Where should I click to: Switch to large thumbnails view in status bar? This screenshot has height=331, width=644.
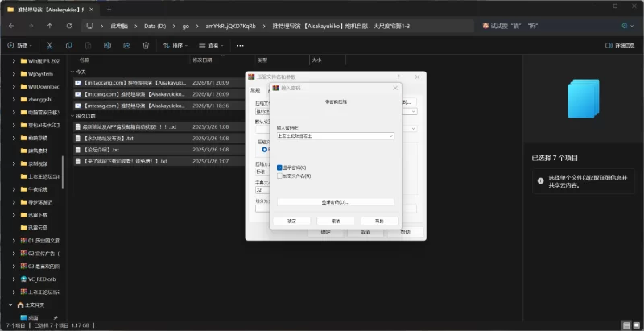(636, 325)
